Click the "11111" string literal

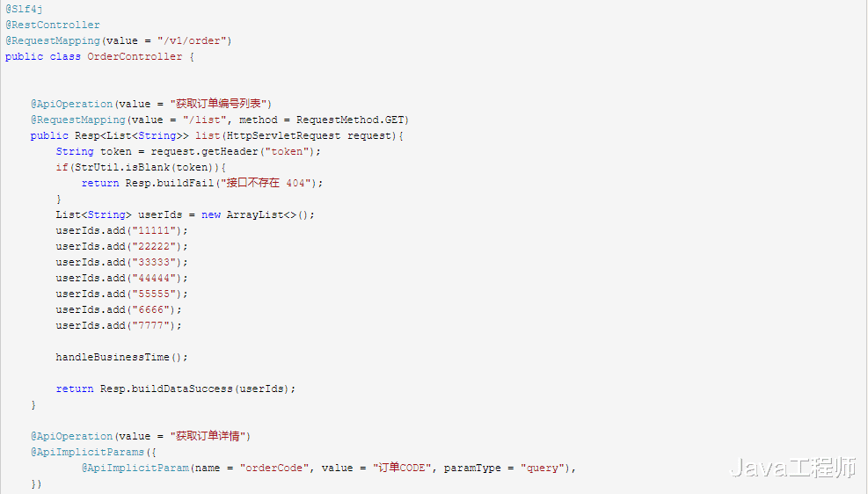pyautogui.click(x=154, y=230)
